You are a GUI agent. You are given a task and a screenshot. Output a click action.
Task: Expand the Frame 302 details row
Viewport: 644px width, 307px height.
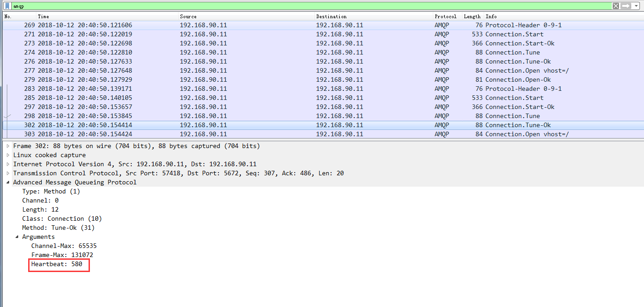[x=8, y=146]
